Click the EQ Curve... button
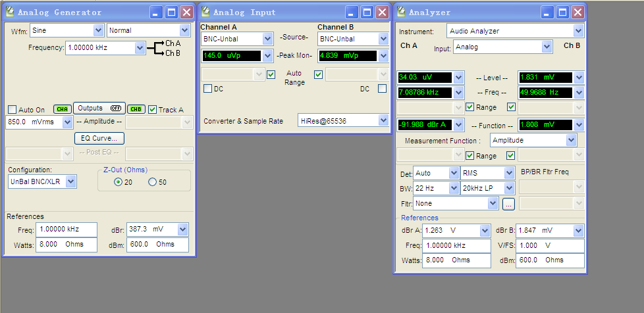The width and height of the screenshot is (644, 313). (x=99, y=138)
